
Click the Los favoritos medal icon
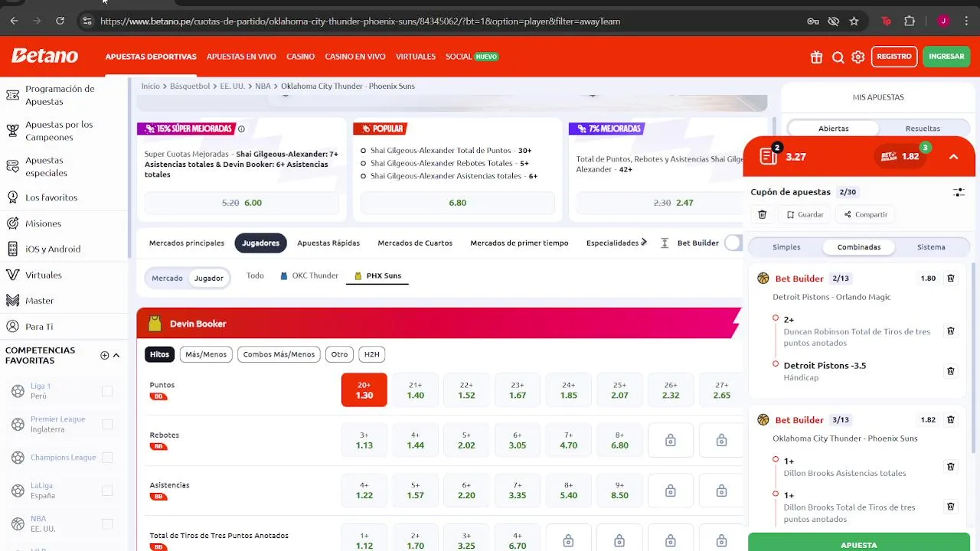[12, 197]
